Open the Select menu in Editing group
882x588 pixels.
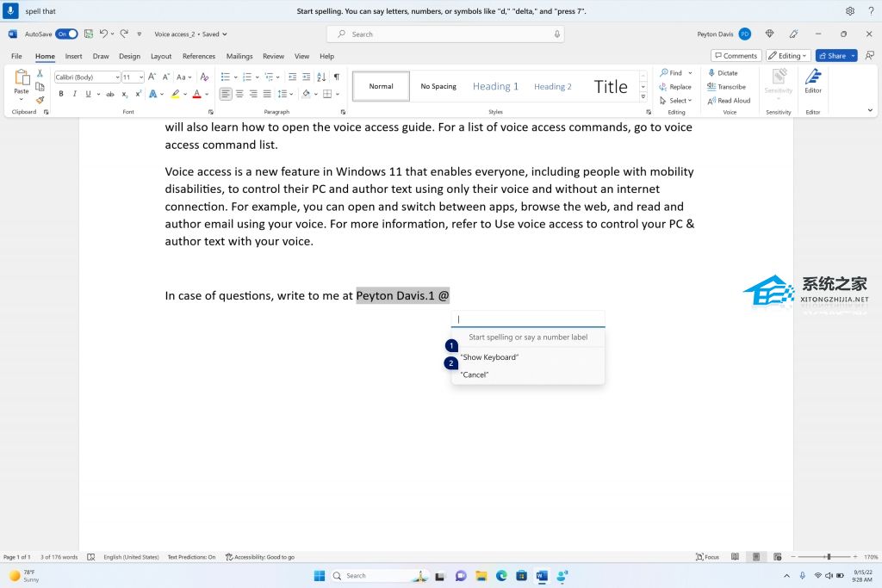(x=678, y=100)
